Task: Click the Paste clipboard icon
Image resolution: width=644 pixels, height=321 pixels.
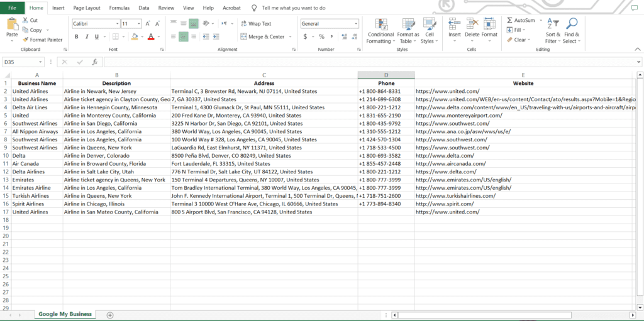Action: (x=13, y=24)
